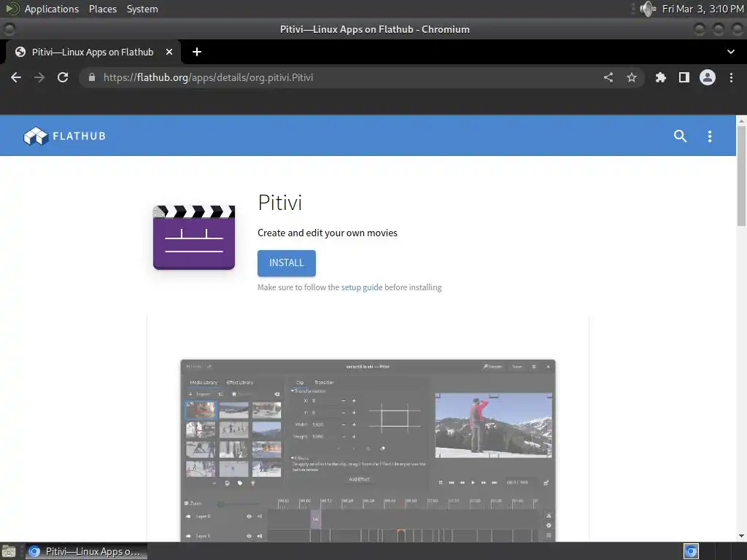Reload the Flathub page
This screenshot has width=747, height=560.
click(63, 77)
